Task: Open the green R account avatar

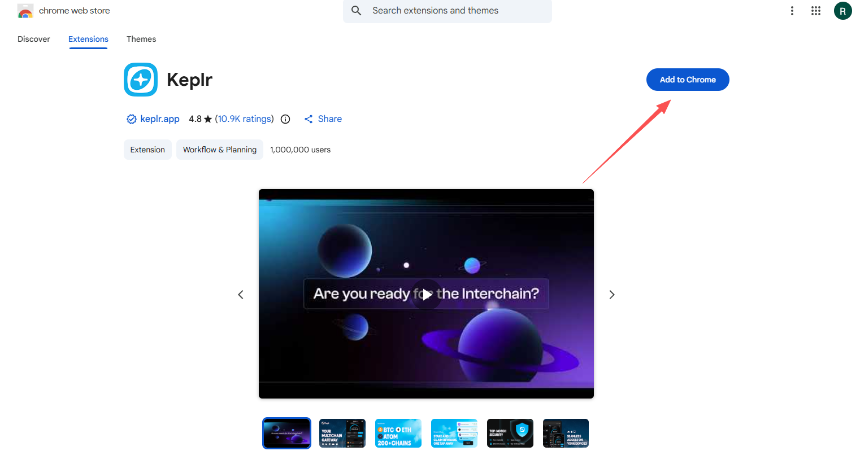Action: tap(842, 11)
